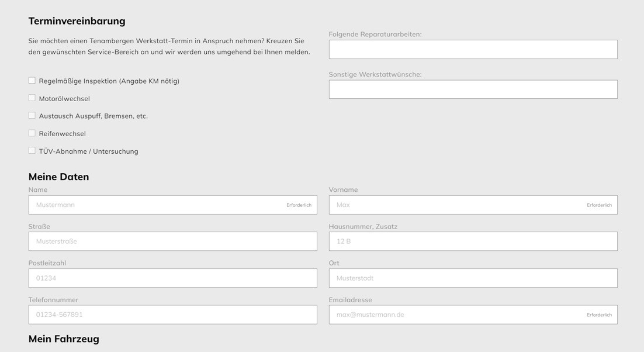Check the Regelmäßige Inspektion checkbox
This screenshot has height=352, width=644.
[x=32, y=81]
